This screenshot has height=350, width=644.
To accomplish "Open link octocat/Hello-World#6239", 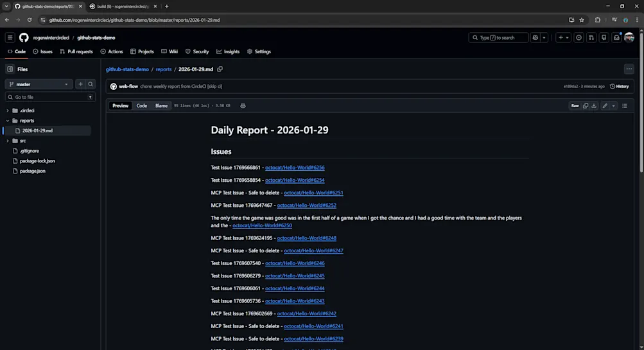I will pos(313,339).
